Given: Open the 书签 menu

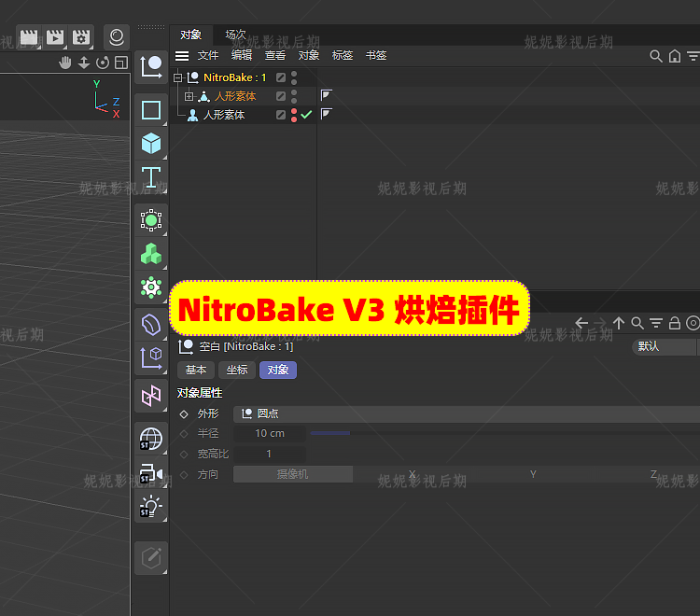Looking at the screenshot, I should click(x=376, y=56).
